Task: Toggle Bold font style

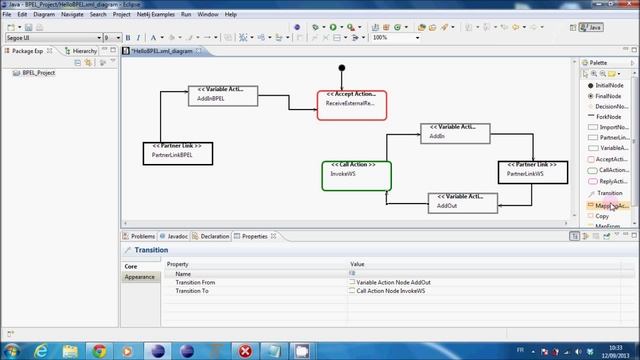Action: [x=128, y=38]
